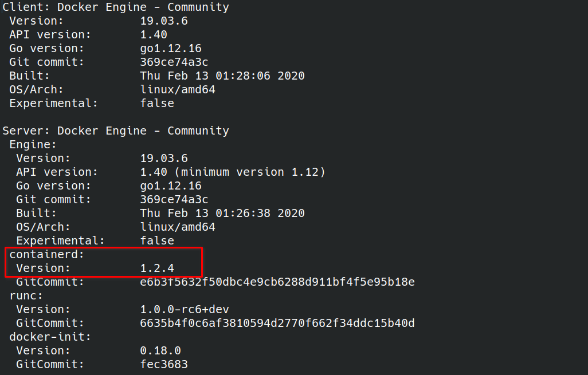
Task: Click the Client Docker Engine Community heading
Action: (x=116, y=7)
